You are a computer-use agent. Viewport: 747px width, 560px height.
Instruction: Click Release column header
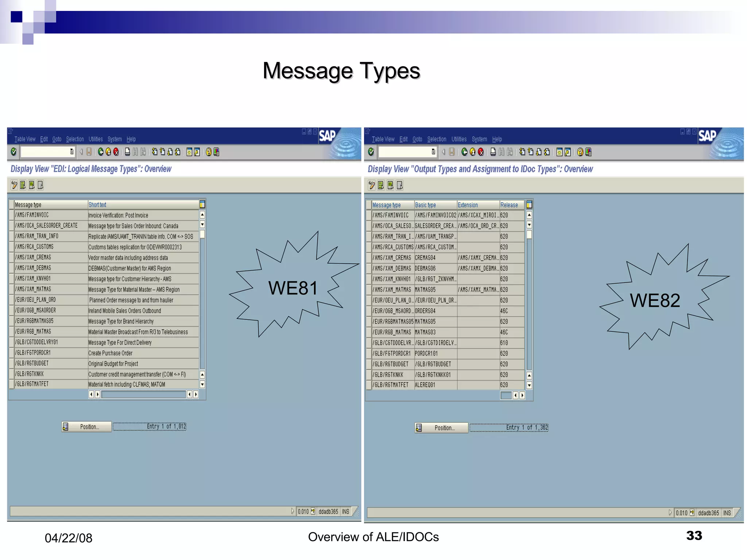(512, 205)
